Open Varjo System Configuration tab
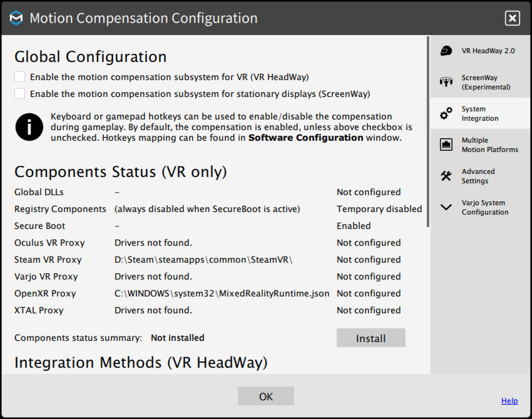532x419 pixels. pos(481,207)
